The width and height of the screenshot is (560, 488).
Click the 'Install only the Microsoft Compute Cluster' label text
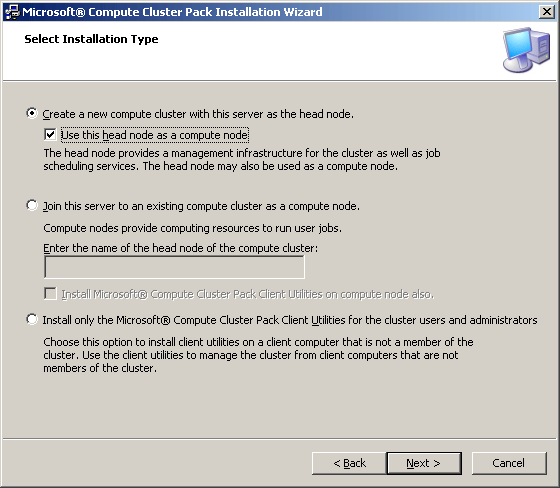[290, 320]
